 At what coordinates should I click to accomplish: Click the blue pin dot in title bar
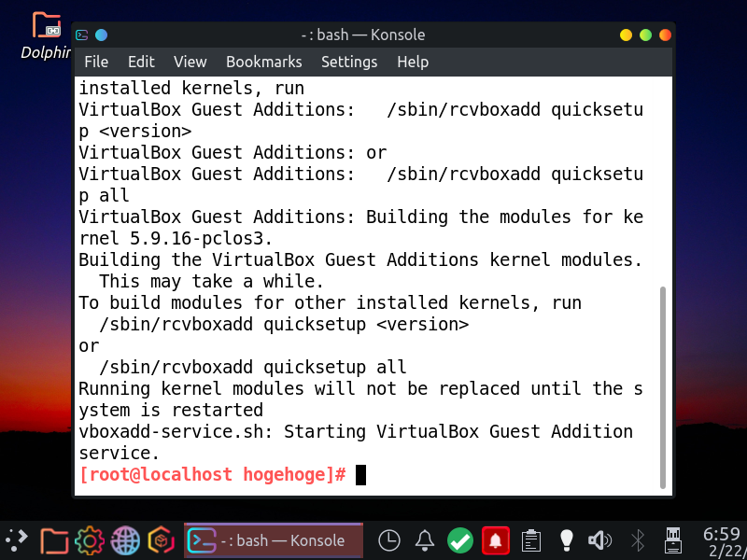(101, 35)
